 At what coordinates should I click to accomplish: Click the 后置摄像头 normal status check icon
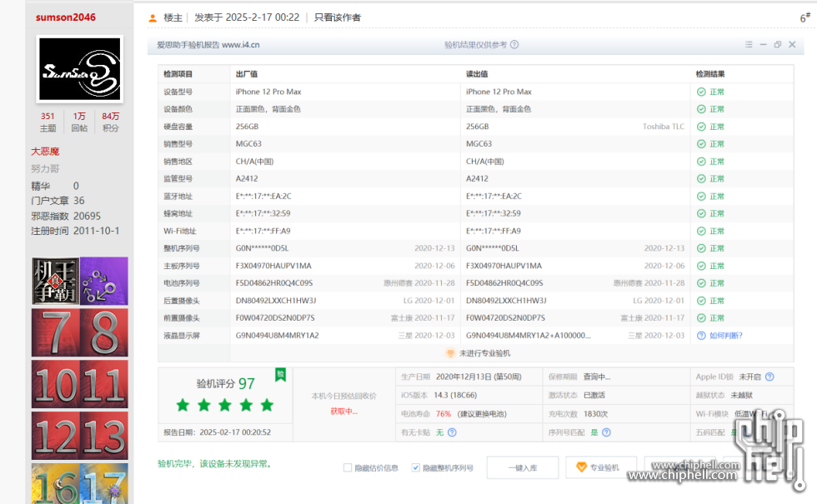701,301
